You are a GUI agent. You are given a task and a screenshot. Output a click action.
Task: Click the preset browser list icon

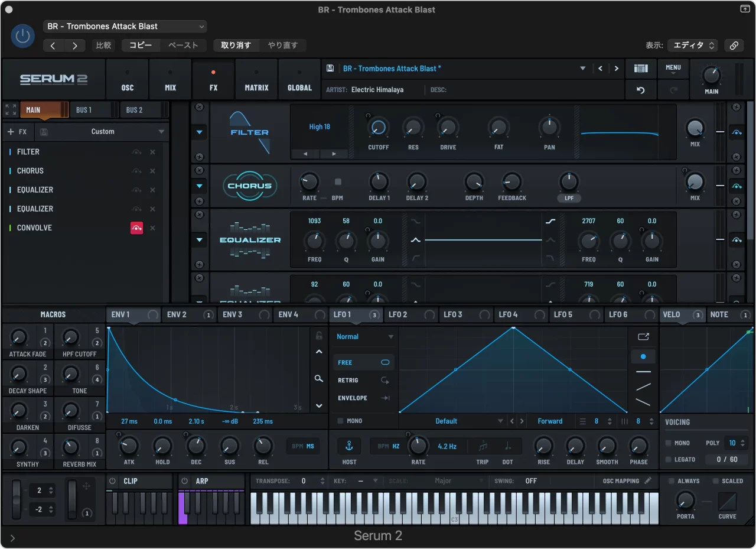(x=641, y=69)
